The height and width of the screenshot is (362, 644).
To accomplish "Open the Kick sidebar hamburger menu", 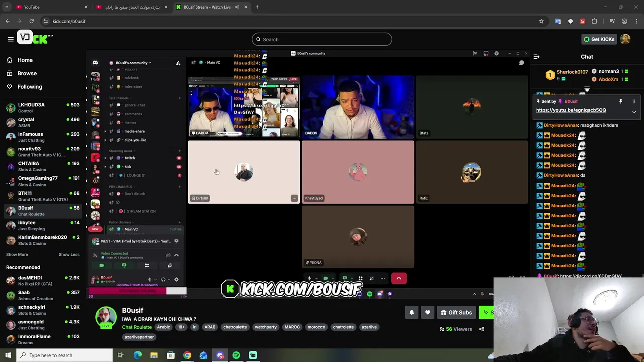I will click(x=11, y=39).
